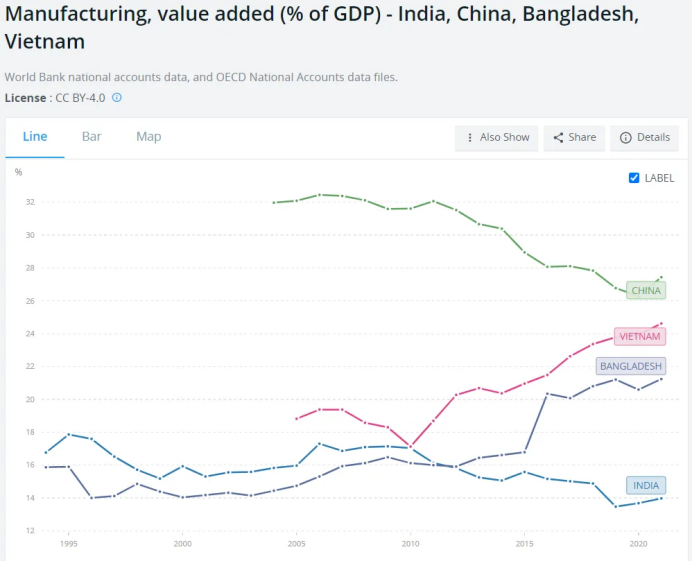Viewport: 693px width, 562px height.
Task: Click the Share button label
Action: (x=582, y=138)
